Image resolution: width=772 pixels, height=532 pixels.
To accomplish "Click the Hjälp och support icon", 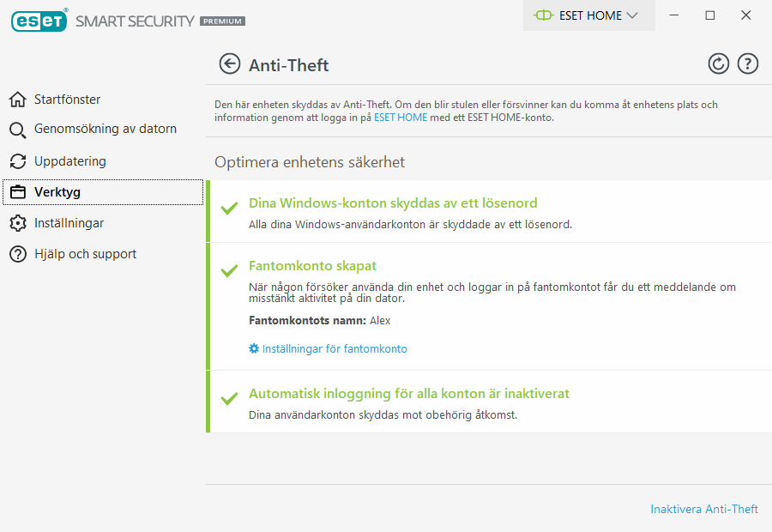I will point(18,254).
